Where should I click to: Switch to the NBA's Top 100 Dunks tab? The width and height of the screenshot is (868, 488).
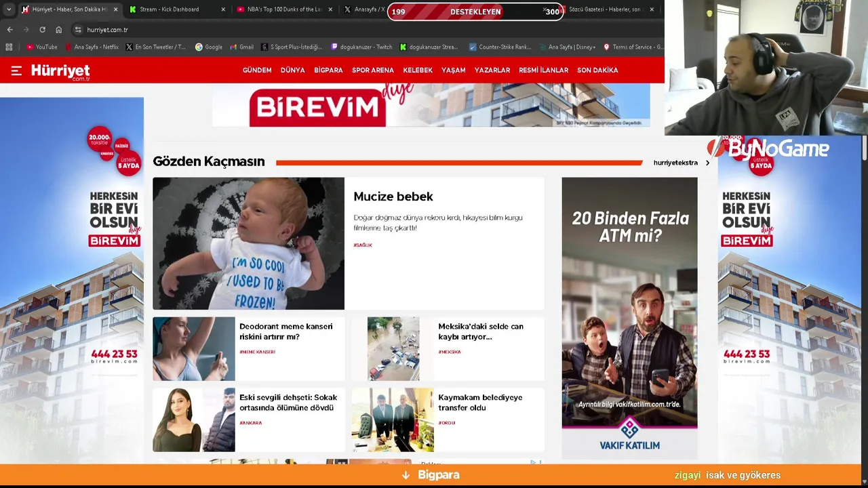pos(285,9)
